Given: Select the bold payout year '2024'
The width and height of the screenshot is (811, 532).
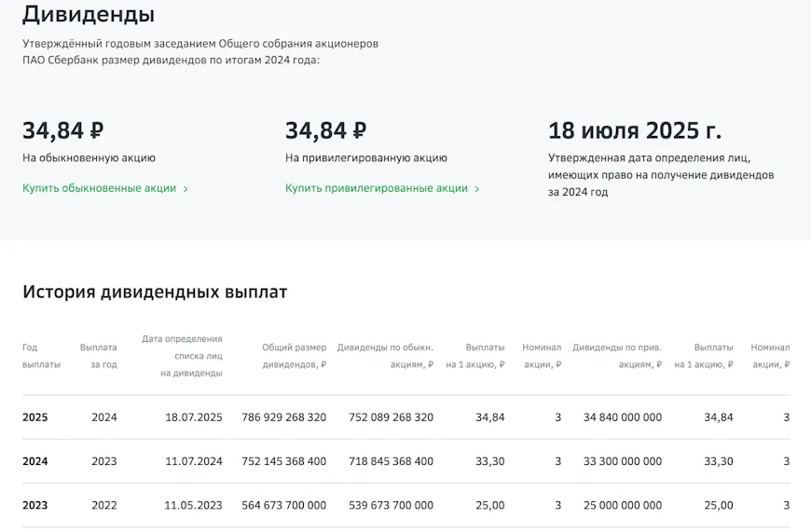Looking at the screenshot, I should [x=34, y=461].
